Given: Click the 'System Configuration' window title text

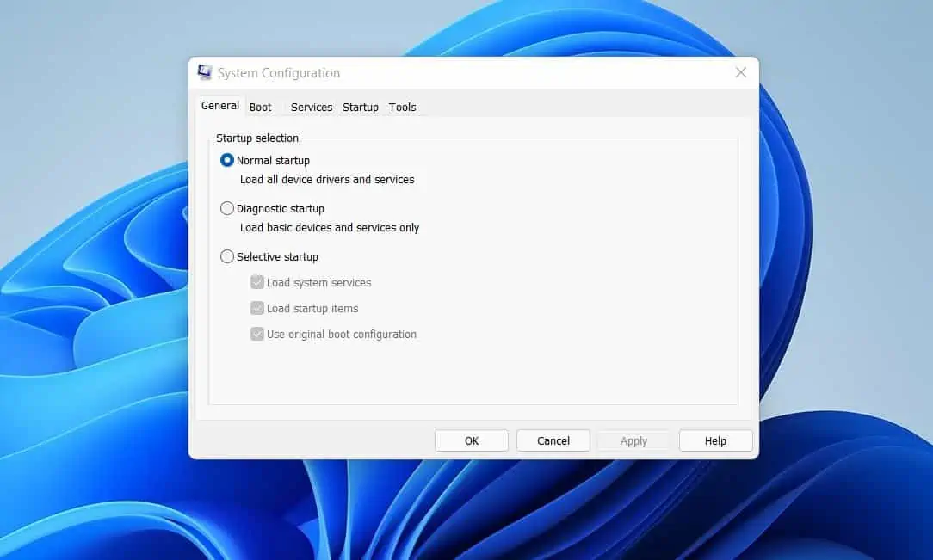Looking at the screenshot, I should (x=279, y=73).
